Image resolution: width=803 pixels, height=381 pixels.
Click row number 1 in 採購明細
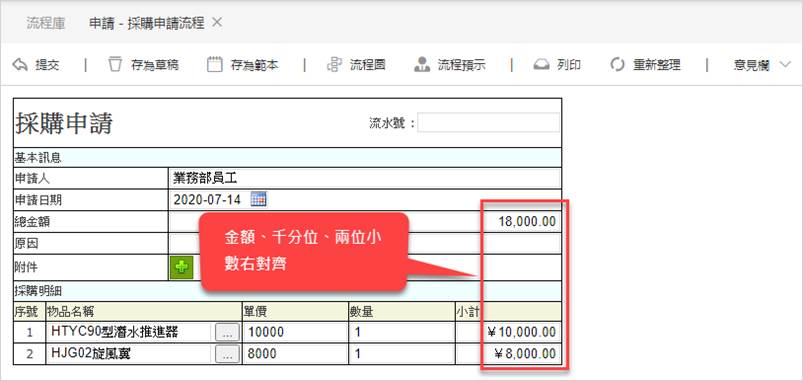coord(30,333)
